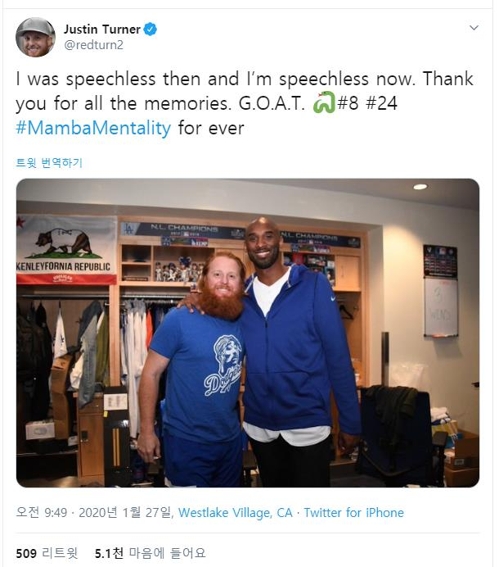Open the attached locker room photo
Image resolution: width=499 pixels, height=567 pixels.
[248, 333]
